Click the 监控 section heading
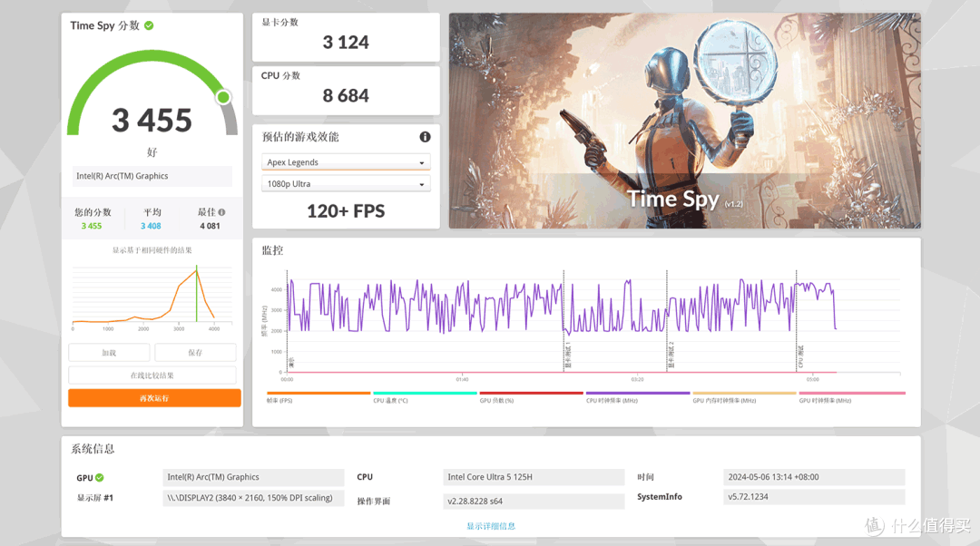The width and height of the screenshot is (980, 546). pos(272,250)
